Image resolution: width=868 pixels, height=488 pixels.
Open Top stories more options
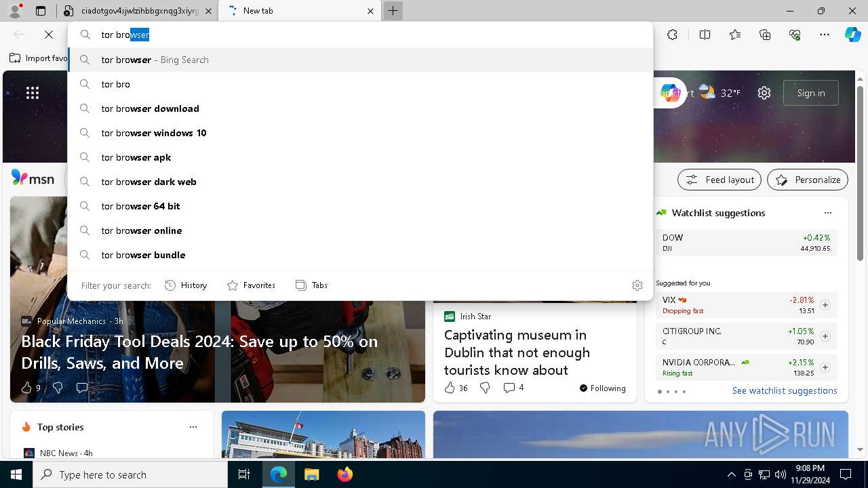(193, 427)
